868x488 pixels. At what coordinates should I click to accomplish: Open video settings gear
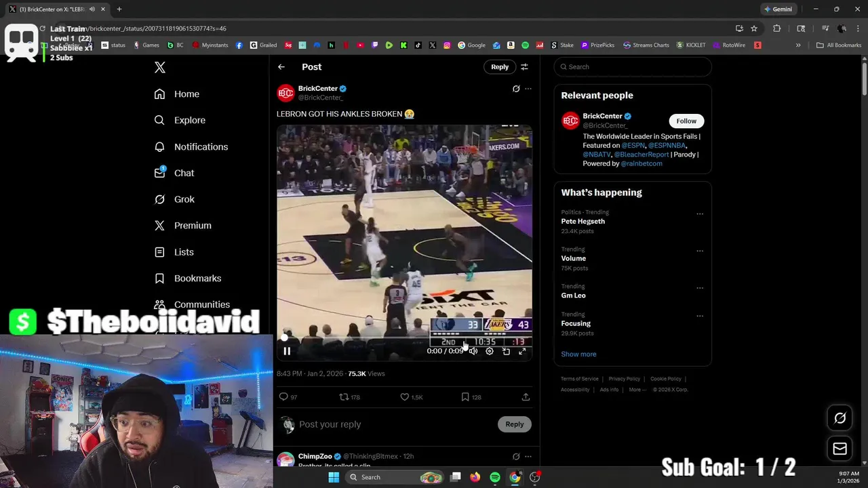[490, 351]
